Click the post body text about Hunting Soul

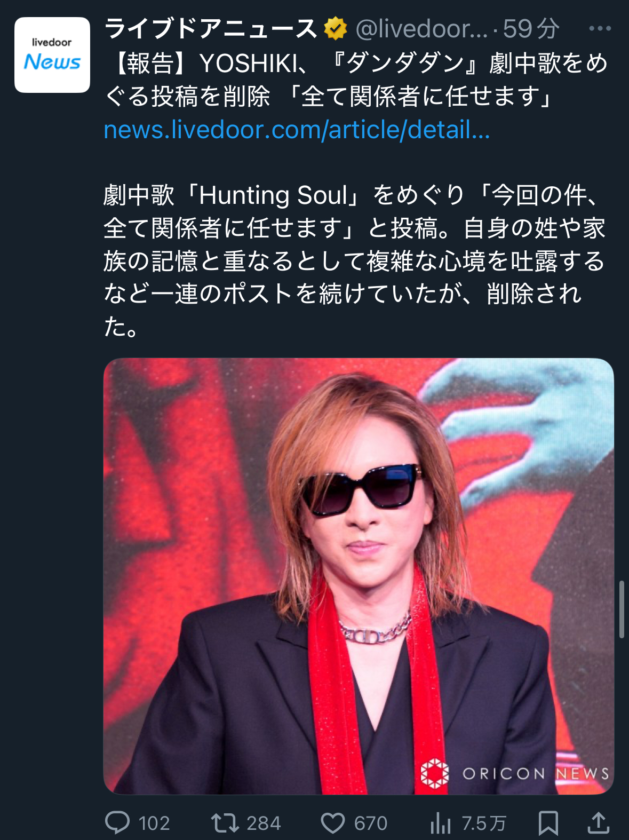[355, 261]
